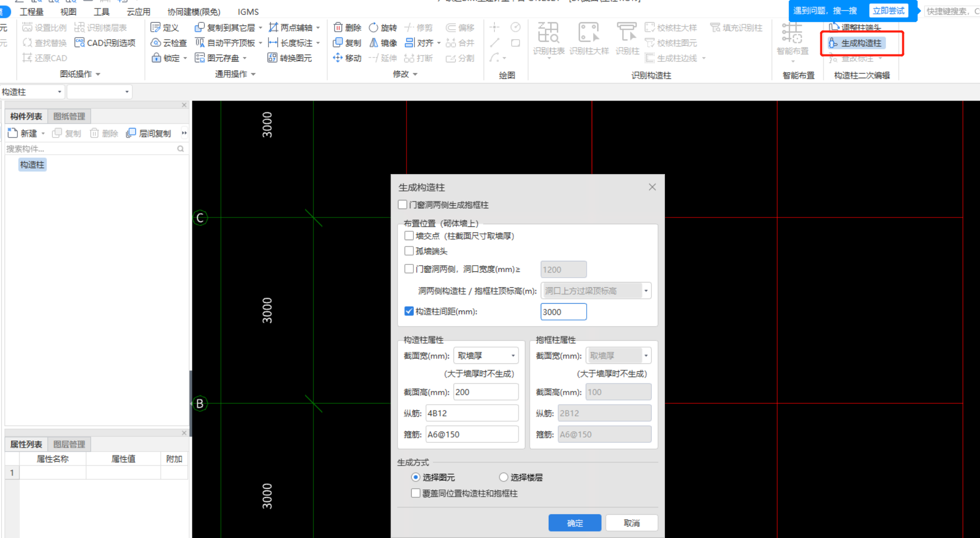
Task: Click the 定义 (Define) tool icon
Action: coord(155,28)
